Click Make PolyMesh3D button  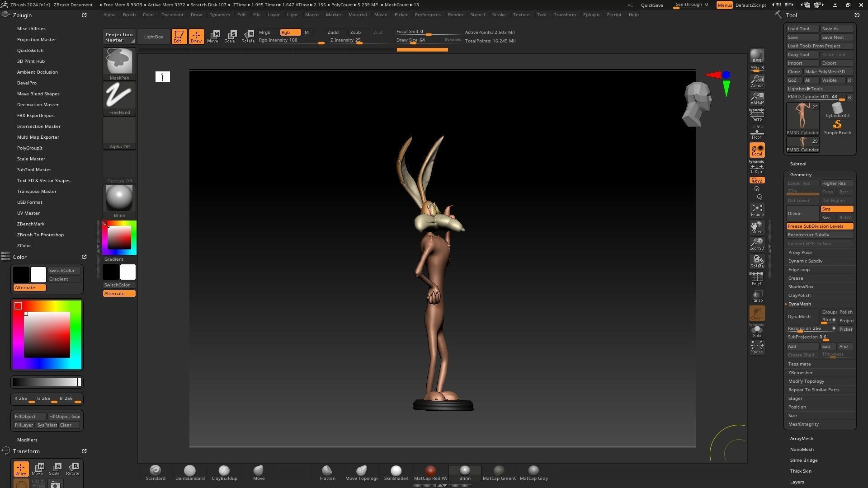[x=828, y=71]
